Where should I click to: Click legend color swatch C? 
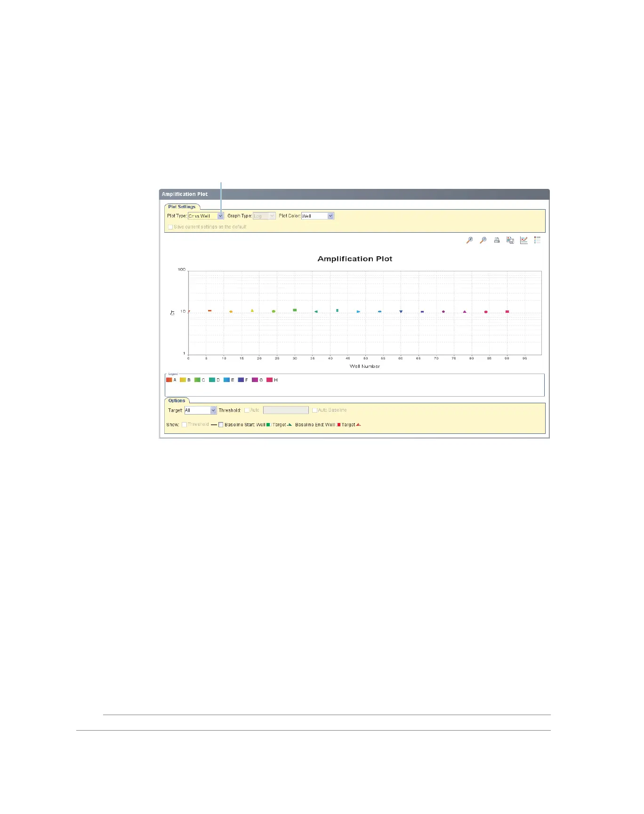coord(198,380)
